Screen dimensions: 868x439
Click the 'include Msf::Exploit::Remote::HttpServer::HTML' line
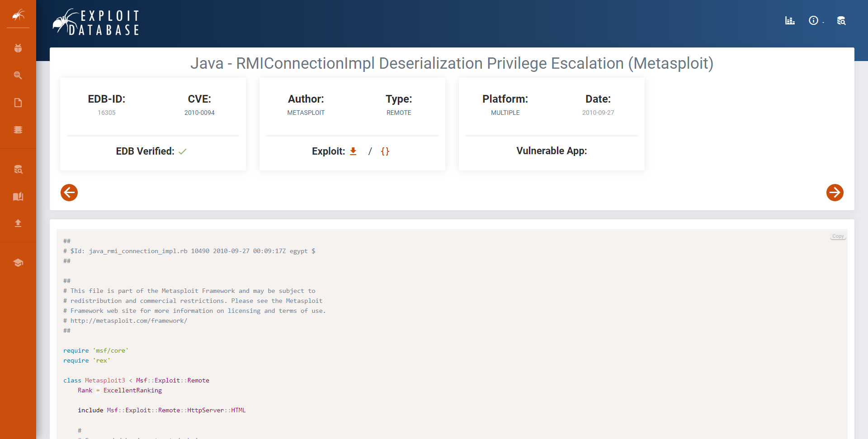point(162,410)
